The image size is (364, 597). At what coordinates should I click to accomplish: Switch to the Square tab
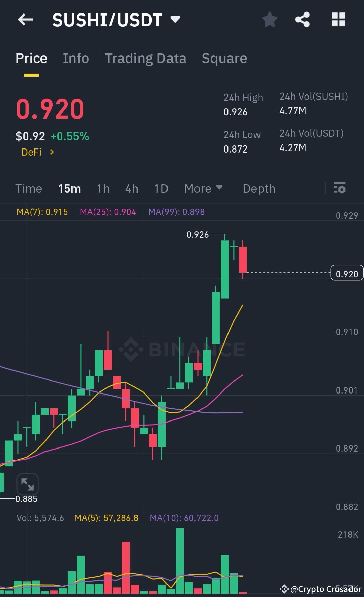[x=224, y=58]
